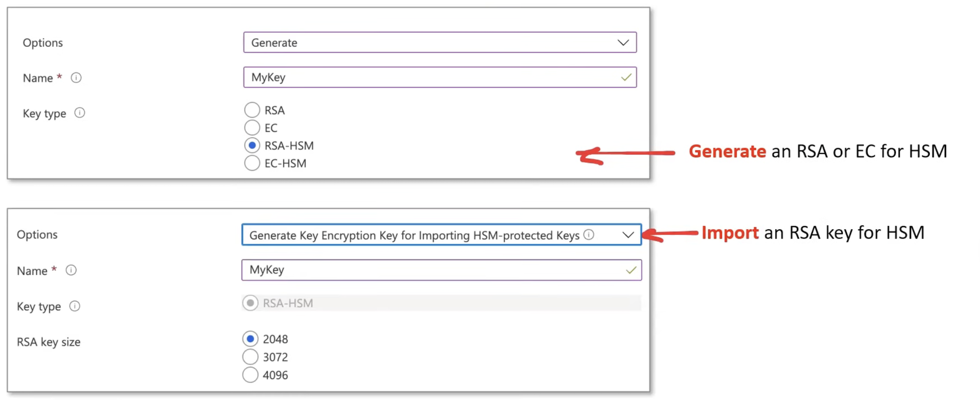Screen dimensions: 980x403
Task: Click the info icon next to Name below the Key Encryption Key dropdown
Action: pyautogui.click(x=71, y=270)
